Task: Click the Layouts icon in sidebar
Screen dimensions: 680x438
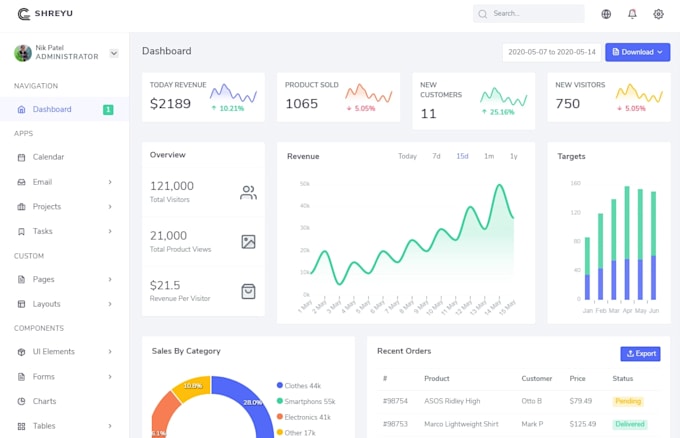Action: (21, 304)
